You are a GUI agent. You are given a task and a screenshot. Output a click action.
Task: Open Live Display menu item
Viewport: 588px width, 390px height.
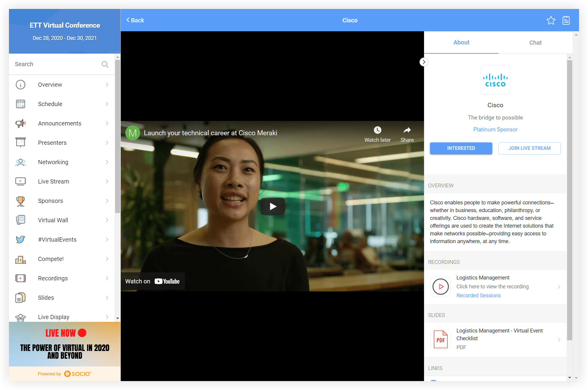62,317
